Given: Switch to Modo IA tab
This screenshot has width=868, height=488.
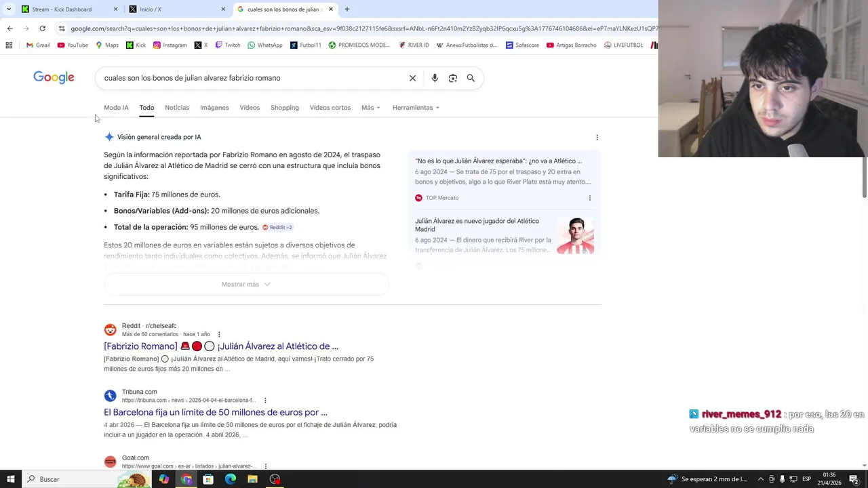Looking at the screenshot, I should click(116, 108).
